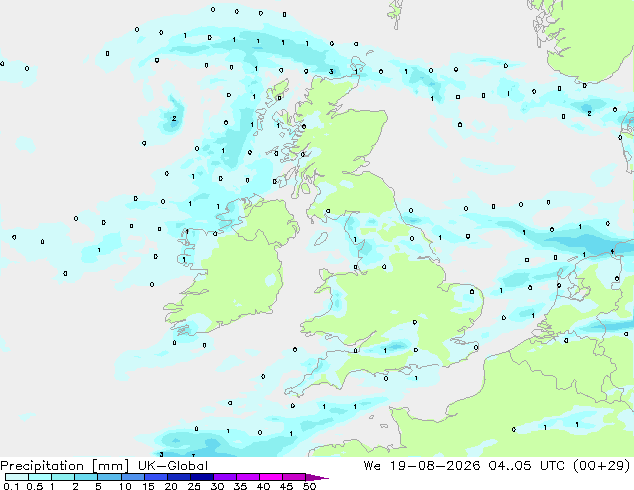This screenshot has width=634, height=490.
Task: Click the 0.5–1 mm legend color swatch
Action: [40, 477]
